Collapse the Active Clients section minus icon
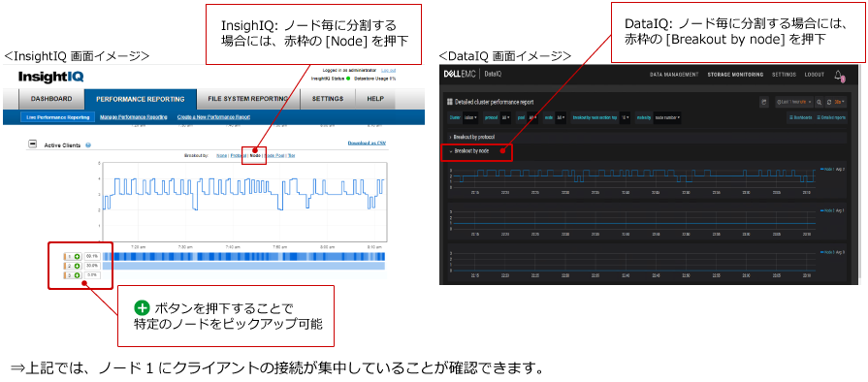Viewport: 868px width, 382px height. tap(32, 143)
